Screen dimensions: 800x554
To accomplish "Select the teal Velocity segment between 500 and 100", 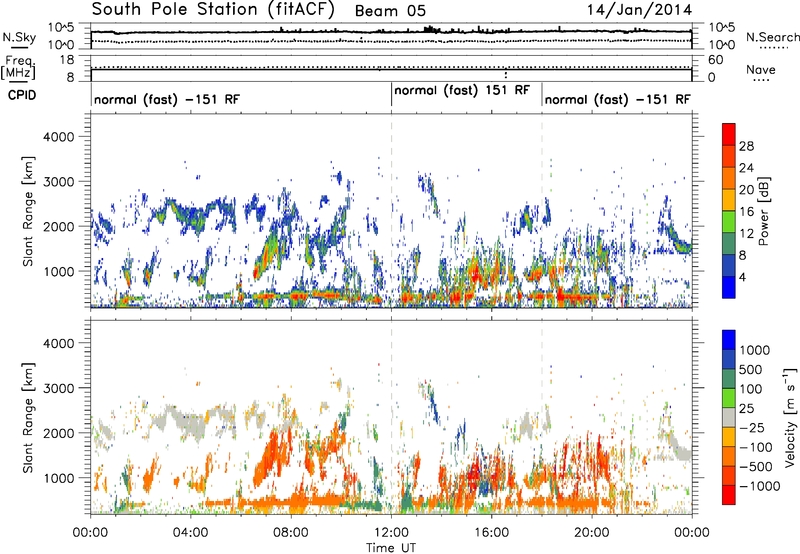I will [x=729, y=379].
